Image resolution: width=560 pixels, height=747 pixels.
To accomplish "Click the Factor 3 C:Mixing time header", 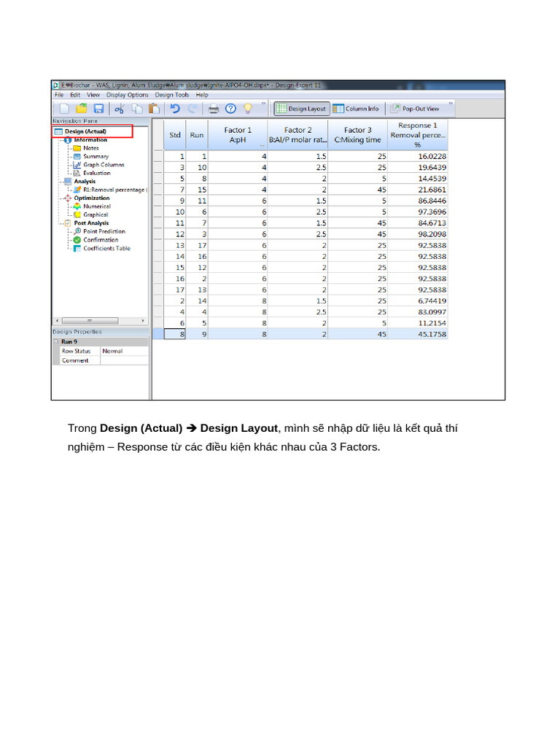I will 357,135.
